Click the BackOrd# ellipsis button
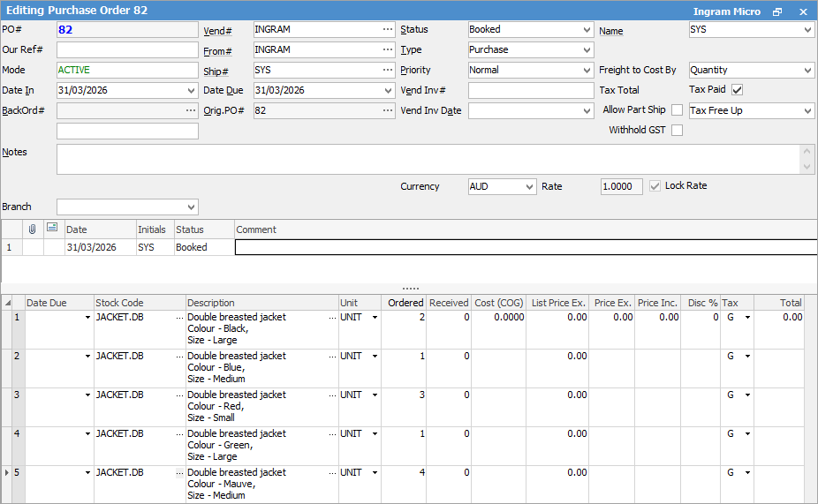This screenshot has height=504, width=818. [x=191, y=110]
